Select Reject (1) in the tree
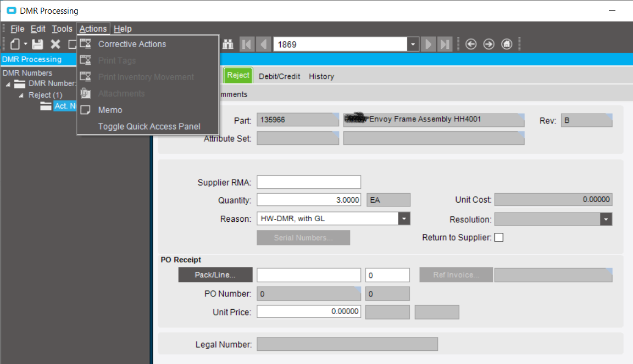The image size is (633, 364). 45,95
